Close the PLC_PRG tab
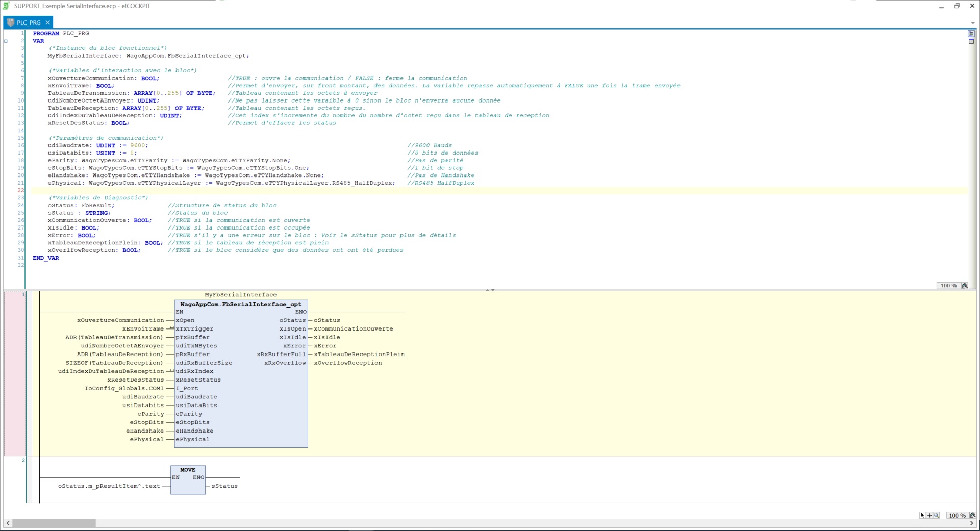Screen dimensions: 980x531 tap(48, 22)
